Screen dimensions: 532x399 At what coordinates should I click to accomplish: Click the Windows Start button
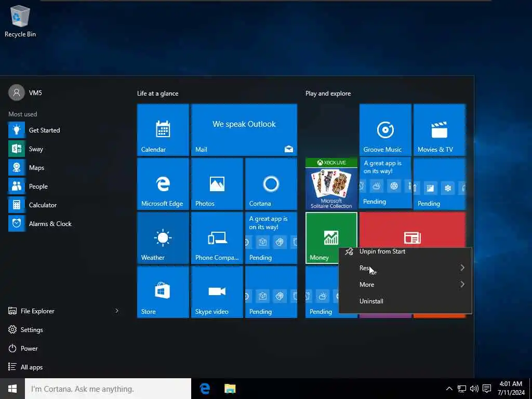[12, 389]
